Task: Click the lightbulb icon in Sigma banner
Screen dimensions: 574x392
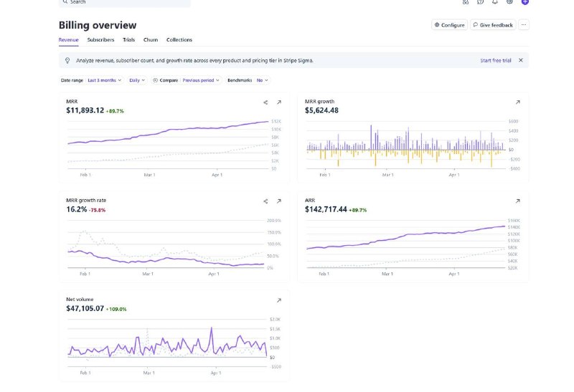Action: (67, 61)
